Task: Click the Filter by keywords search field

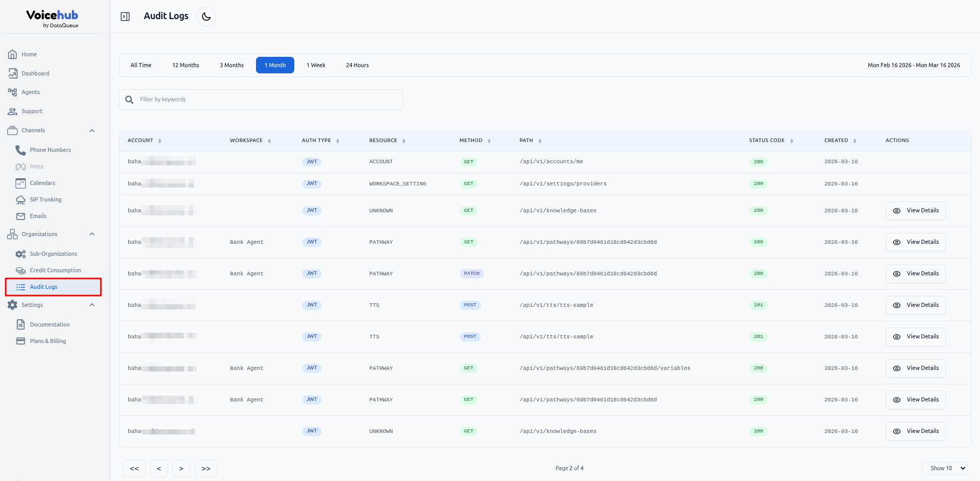Action: (269, 100)
